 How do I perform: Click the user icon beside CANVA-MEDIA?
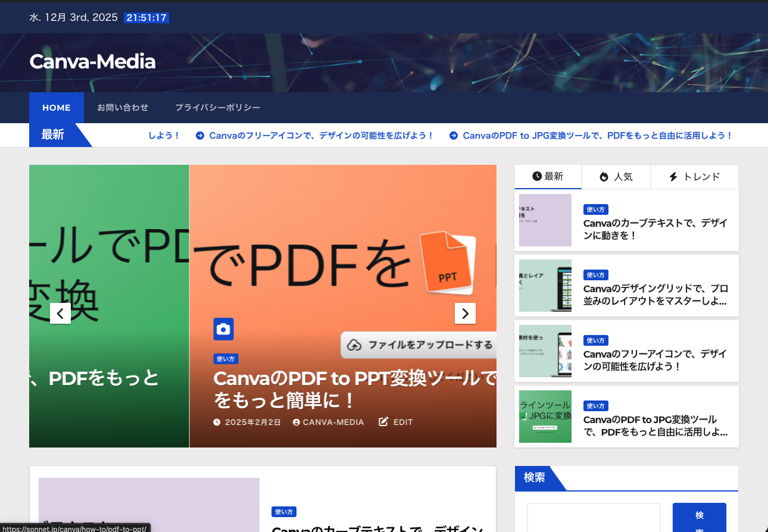point(296,423)
